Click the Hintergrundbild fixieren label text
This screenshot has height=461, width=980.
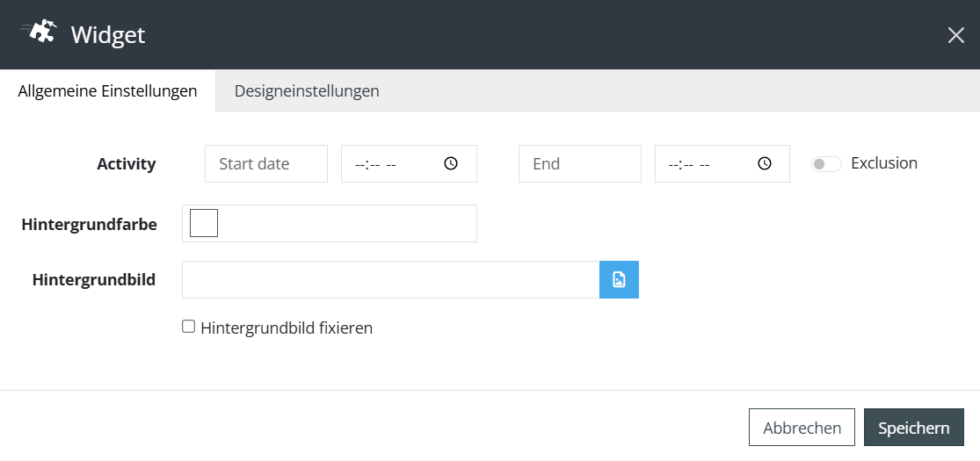tap(287, 328)
